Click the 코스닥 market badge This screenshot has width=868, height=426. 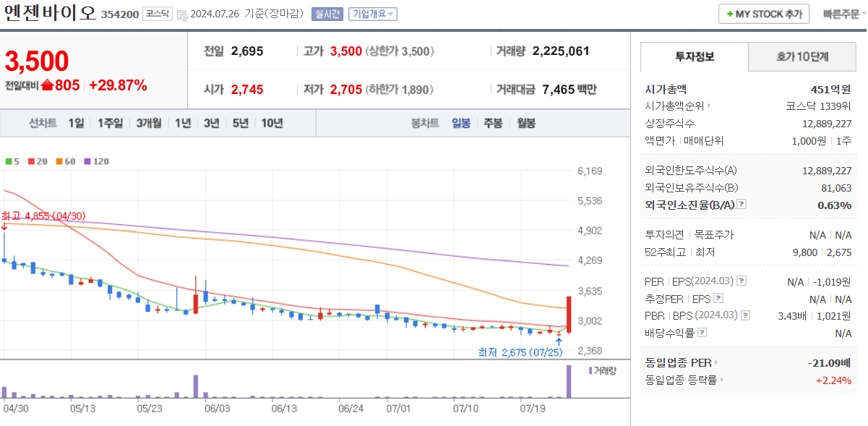tap(158, 14)
